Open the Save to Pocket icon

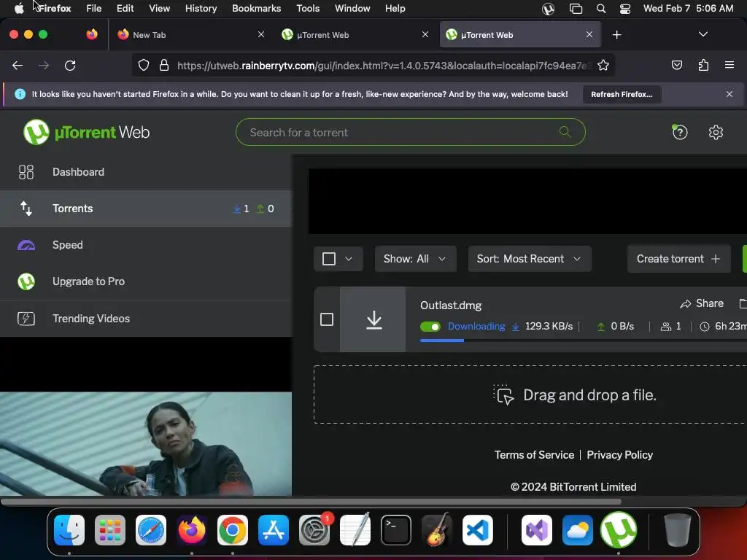(x=676, y=65)
